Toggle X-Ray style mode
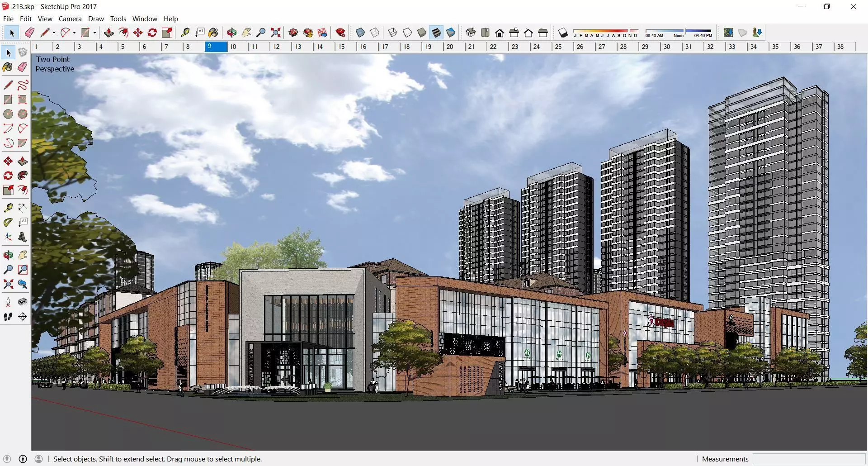Viewport: 868px width, 466px height. [x=360, y=33]
